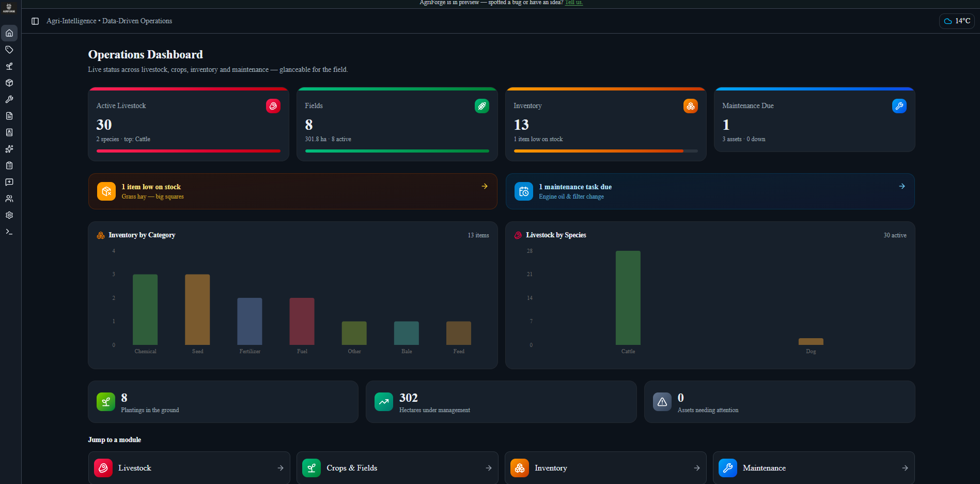
Task: Click the Feed bar in inventory chart
Action: pos(459,334)
